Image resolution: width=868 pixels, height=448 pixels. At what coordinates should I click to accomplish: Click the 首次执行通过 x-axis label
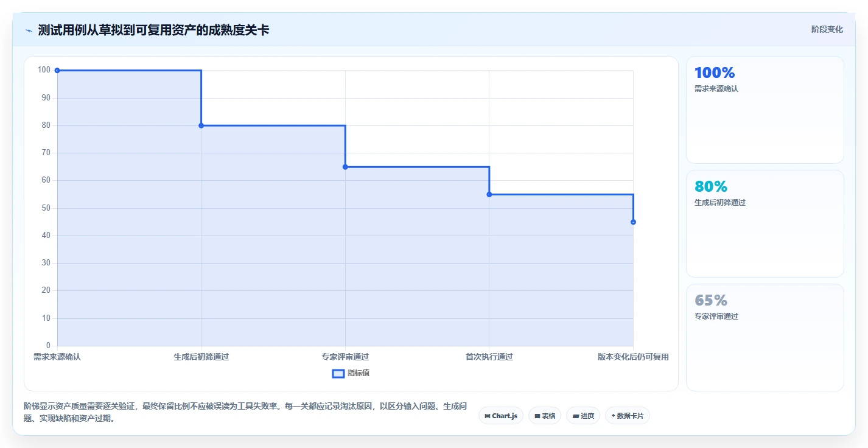tap(489, 357)
